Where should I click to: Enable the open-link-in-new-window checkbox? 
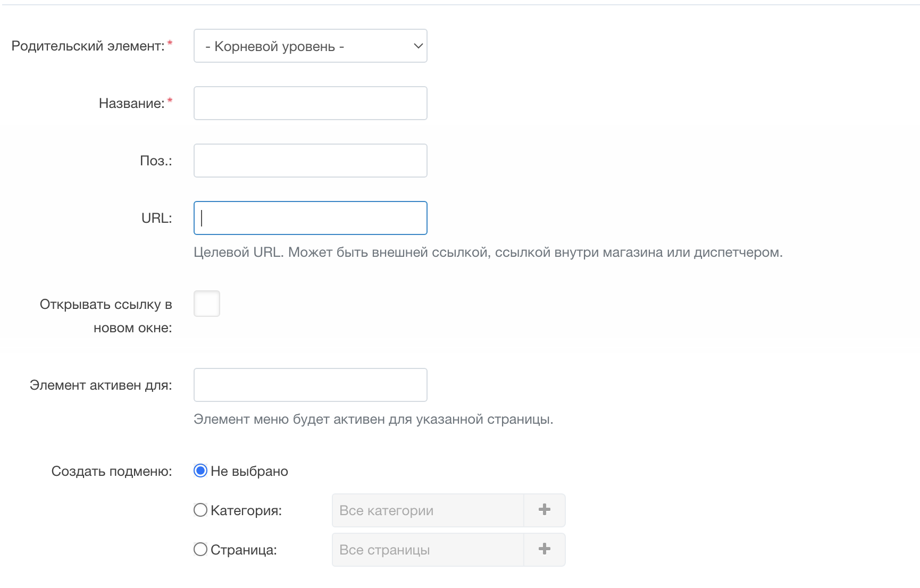207,304
